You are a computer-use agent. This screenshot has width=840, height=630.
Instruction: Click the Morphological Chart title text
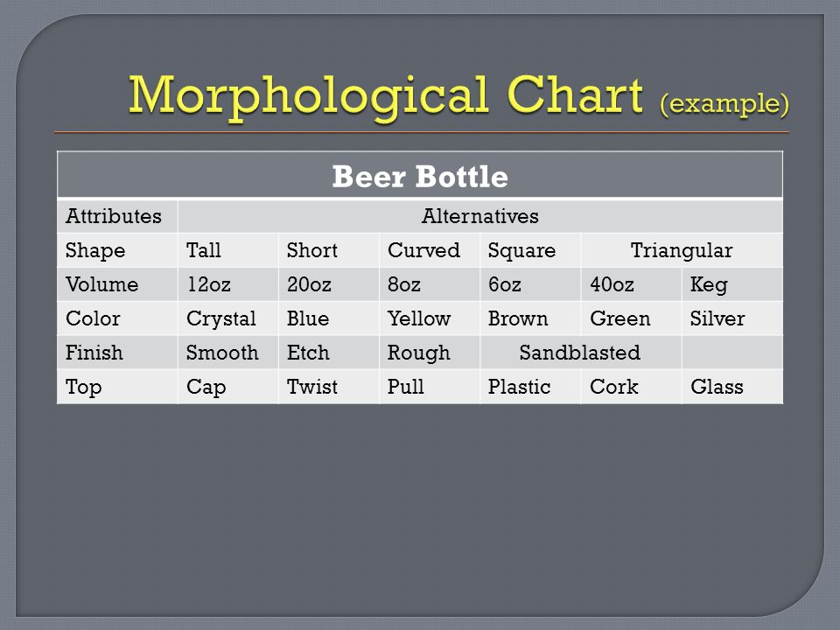point(386,95)
